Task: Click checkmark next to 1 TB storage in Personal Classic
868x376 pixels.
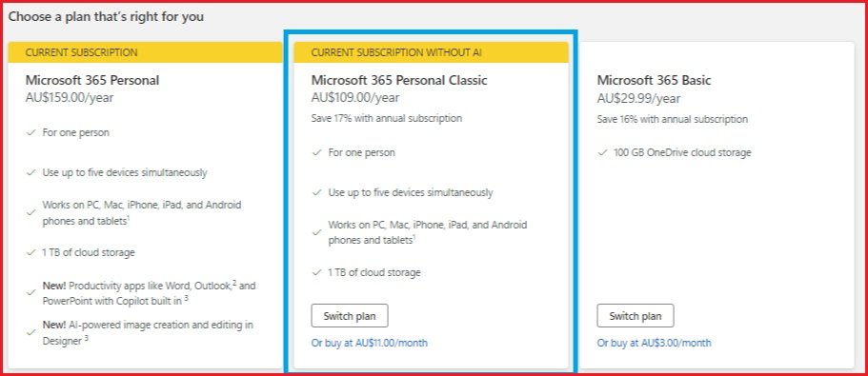Action: coord(317,272)
